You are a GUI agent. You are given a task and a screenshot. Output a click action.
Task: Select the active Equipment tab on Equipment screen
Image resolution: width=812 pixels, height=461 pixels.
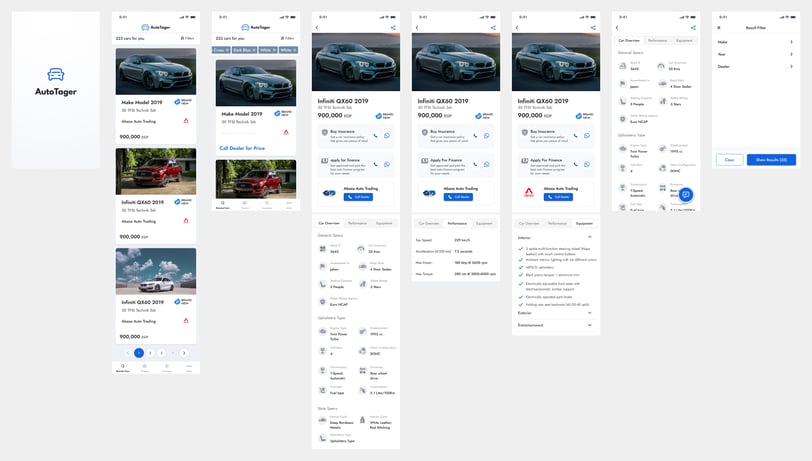tap(584, 223)
